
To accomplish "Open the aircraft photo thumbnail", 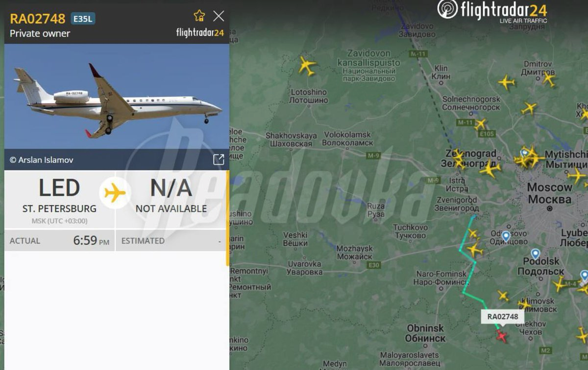I will point(117,96).
